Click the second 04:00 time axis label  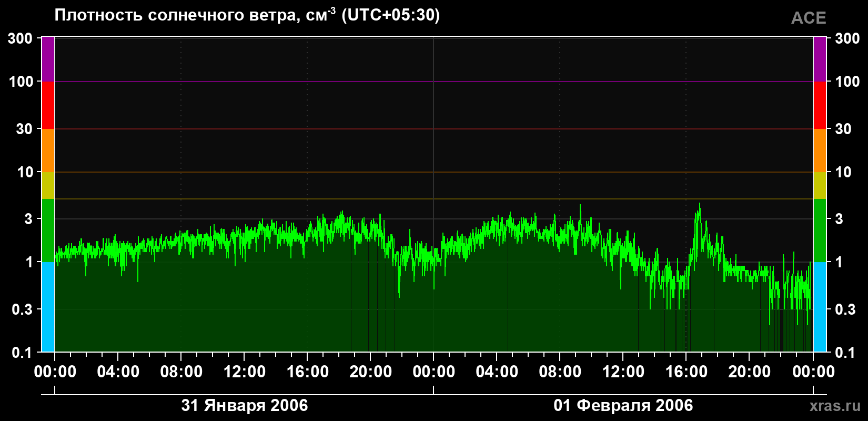pos(497,372)
